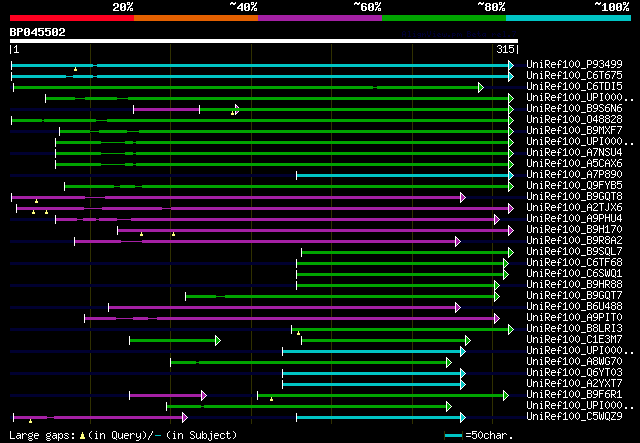The height and width of the screenshot is (443, 640).
Task: Click the orange ~40% identity legend segment
Action: (196, 18)
